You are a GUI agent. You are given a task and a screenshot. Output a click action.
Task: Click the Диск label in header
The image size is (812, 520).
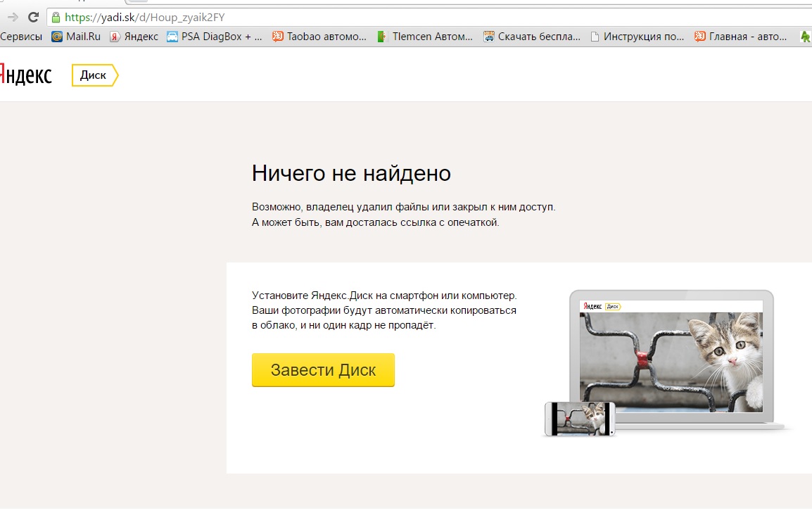tap(94, 75)
